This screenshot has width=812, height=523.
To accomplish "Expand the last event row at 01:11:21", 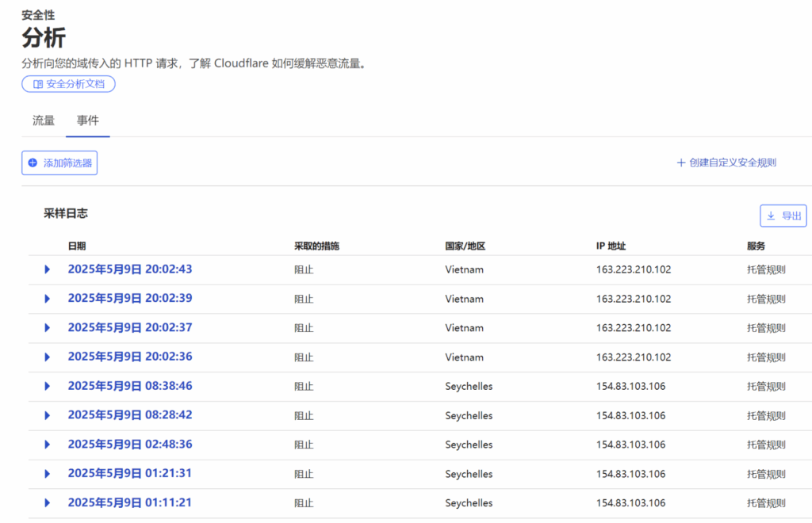I will (x=46, y=502).
